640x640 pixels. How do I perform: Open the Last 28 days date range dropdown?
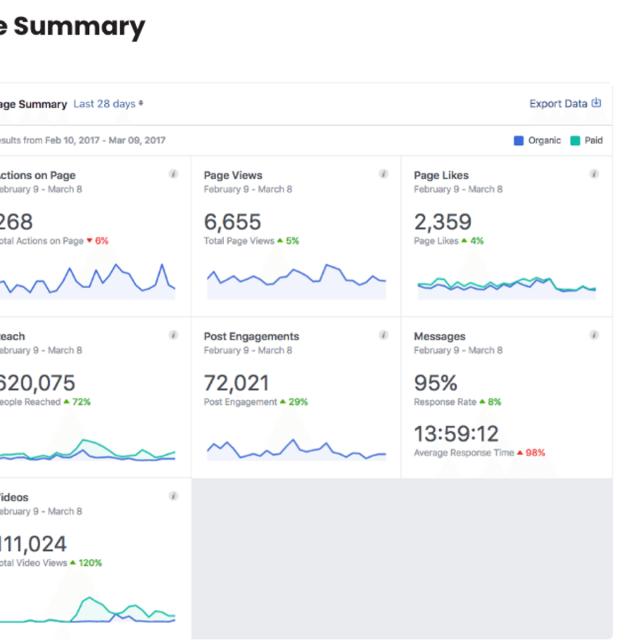108,104
